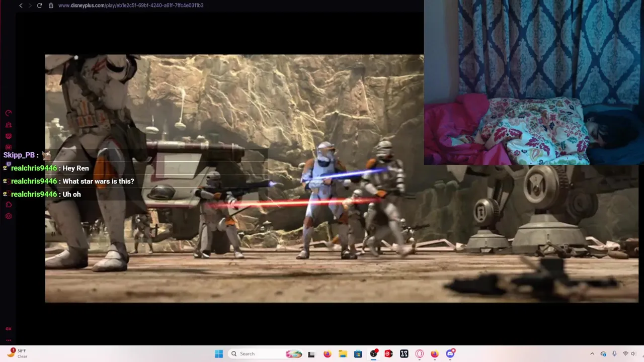Open the Twitch sidebar panel
The width and height of the screenshot is (644, 362).
coord(8,163)
